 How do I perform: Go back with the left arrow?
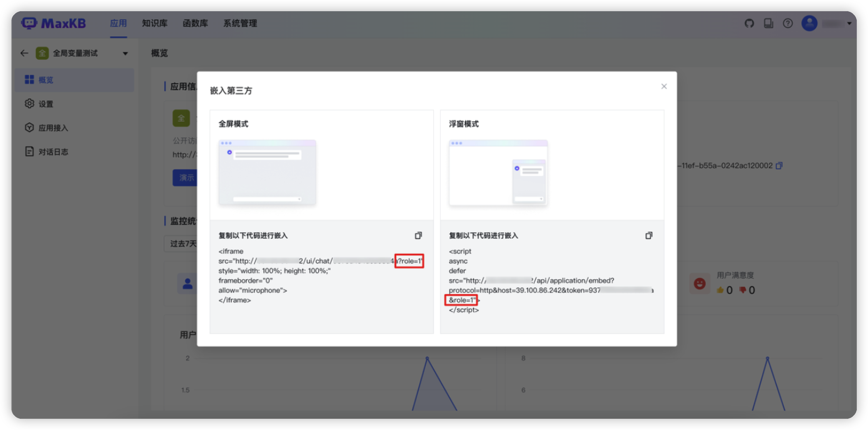(x=24, y=53)
